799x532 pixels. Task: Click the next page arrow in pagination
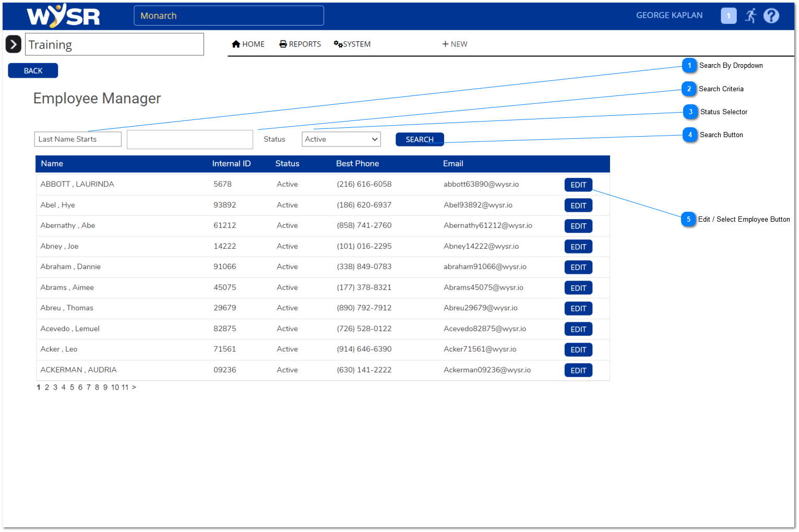click(x=134, y=388)
